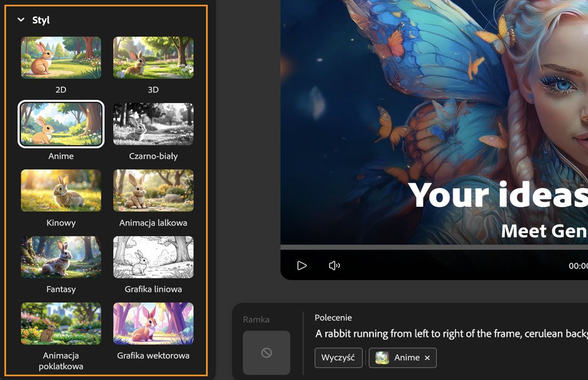Click the video progress bar
Image resolution: width=588 pixels, height=380 pixels.
click(434, 247)
